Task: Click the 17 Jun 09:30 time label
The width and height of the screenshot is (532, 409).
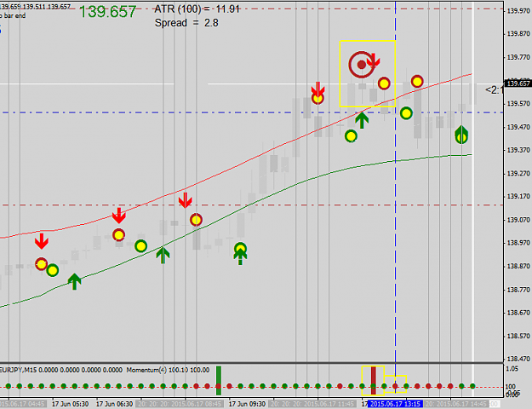Action: click(x=247, y=404)
